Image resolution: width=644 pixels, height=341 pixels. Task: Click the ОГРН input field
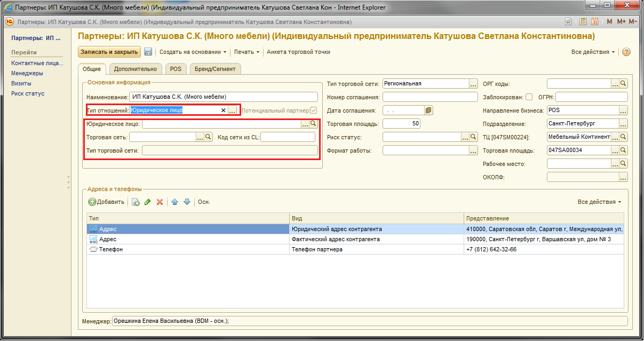point(591,97)
